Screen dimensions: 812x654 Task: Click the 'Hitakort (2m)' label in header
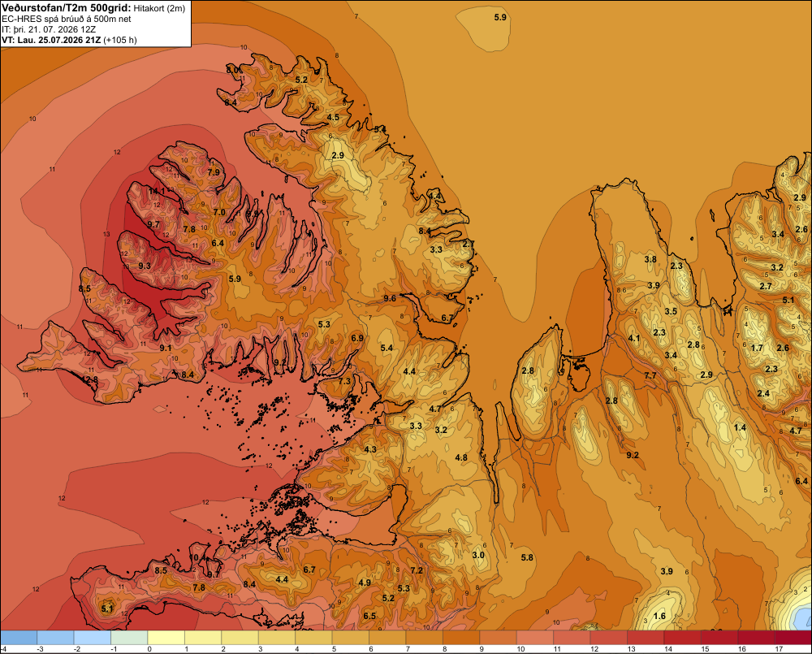click(159, 8)
